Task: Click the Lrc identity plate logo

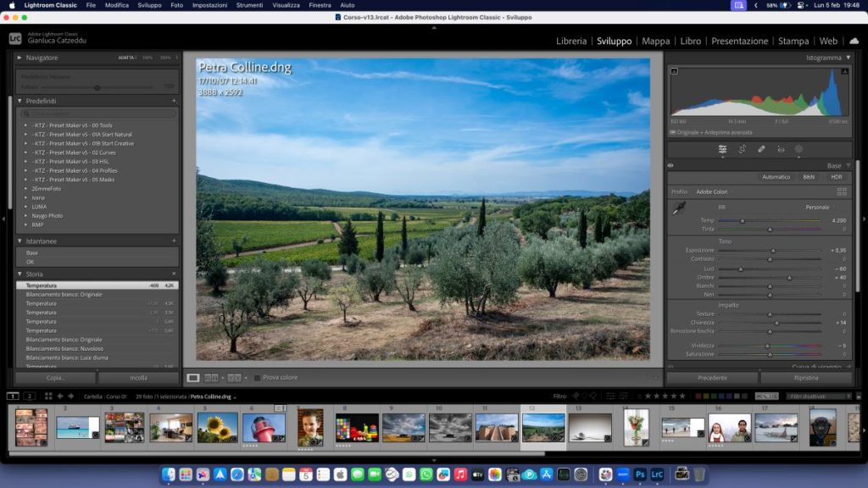Action: pos(15,38)
